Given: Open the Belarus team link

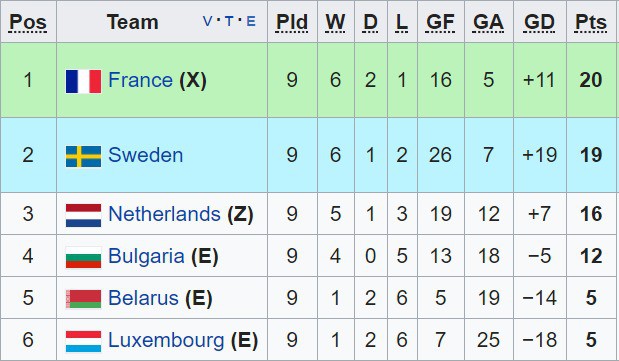Looking at the screenshot, I should 143,298.
